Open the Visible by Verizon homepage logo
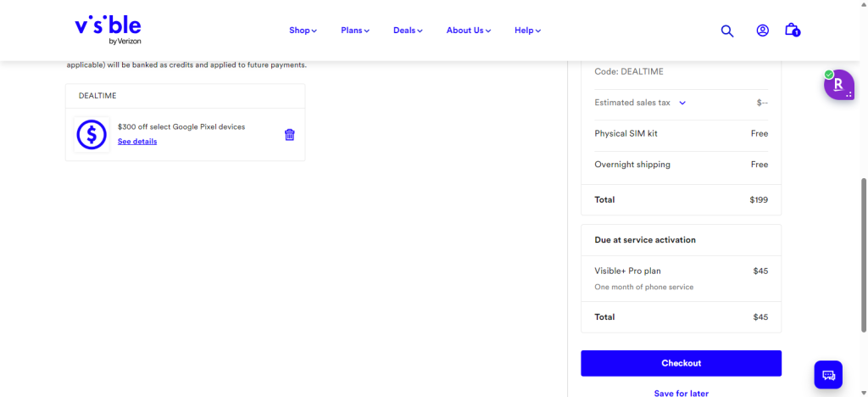 point(108,30)
